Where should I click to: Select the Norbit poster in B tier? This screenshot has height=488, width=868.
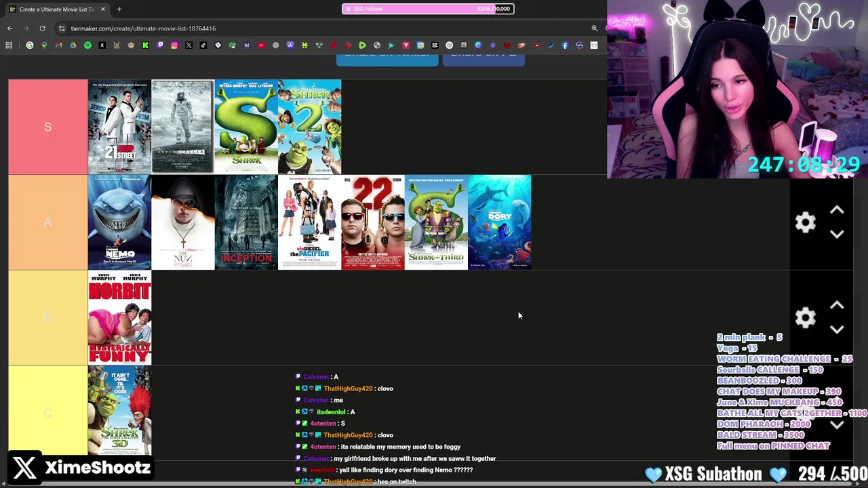click(119, 317)
